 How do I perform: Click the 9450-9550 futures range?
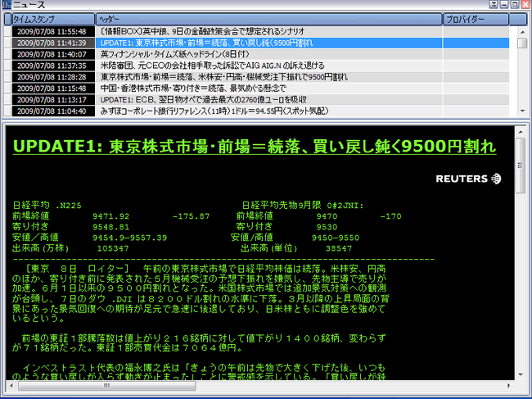click(336, 238)
